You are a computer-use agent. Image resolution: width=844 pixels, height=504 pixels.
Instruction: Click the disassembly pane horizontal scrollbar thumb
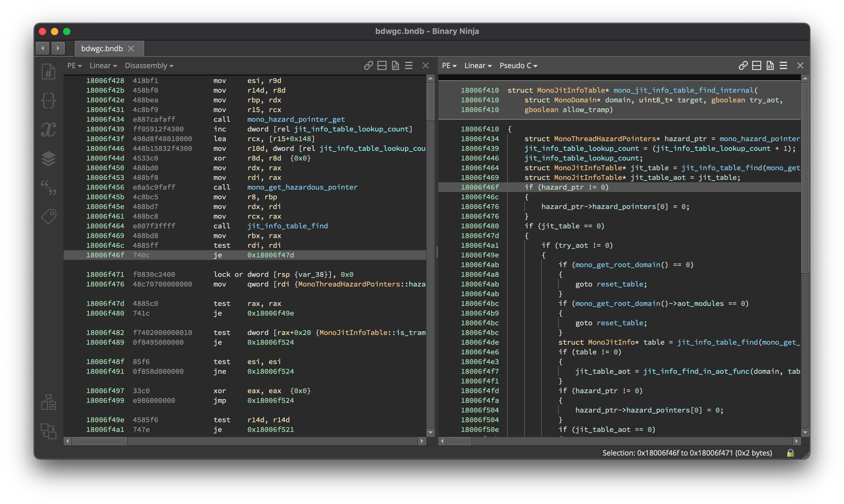pos(99,441)
